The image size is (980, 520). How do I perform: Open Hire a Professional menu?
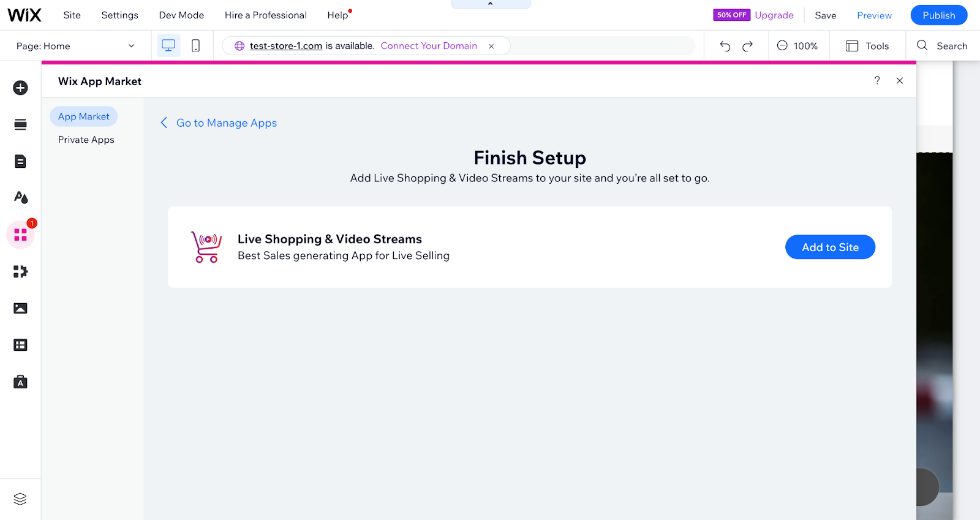pos(266,15)
